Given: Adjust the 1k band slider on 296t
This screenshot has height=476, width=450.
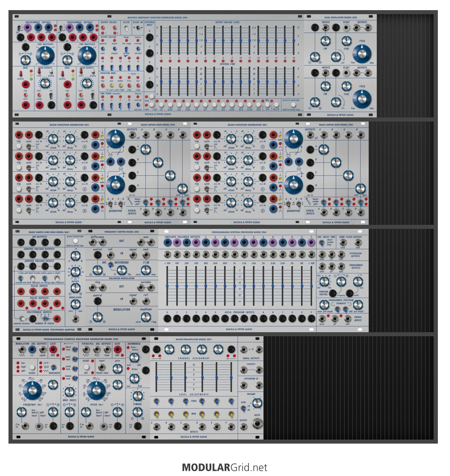Looking at the screenshot, I should click(234, 286).
